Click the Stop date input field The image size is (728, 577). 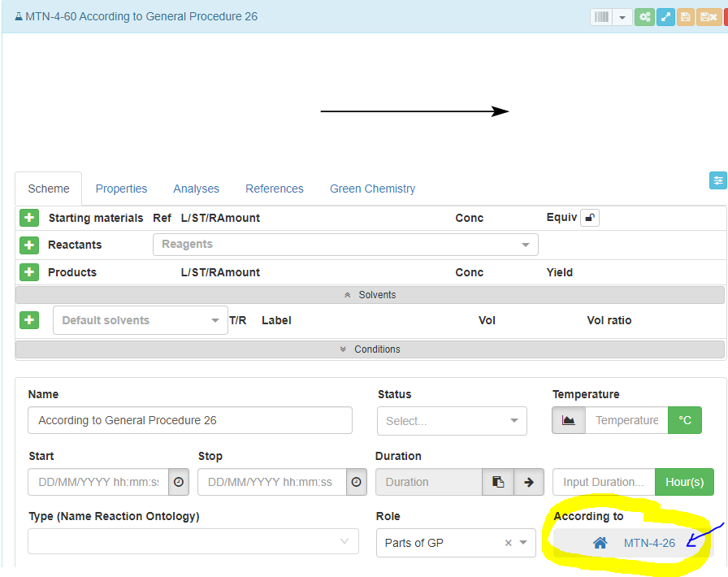pyautogui.click(x=272, y=482)
